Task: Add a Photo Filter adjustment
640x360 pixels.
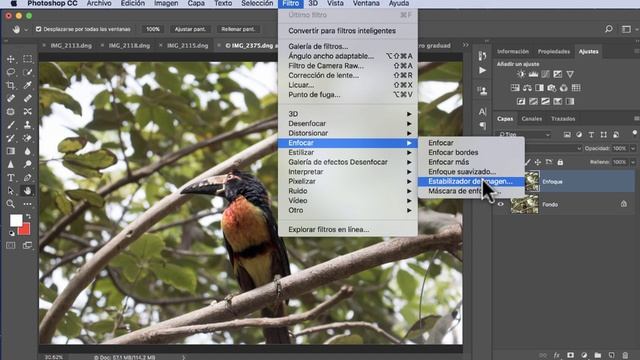Action: point(551,88)
